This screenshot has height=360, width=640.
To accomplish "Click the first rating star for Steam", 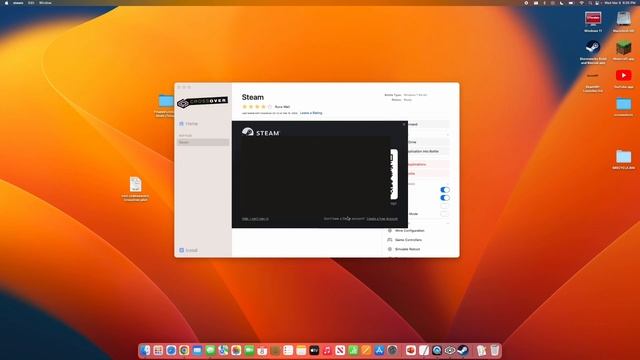I will (x=244, y=107).
